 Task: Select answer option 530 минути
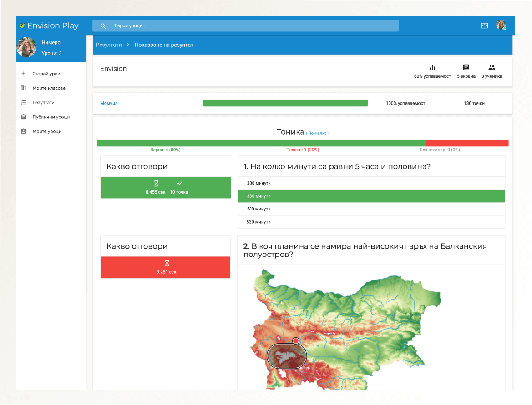(x=371, y=222)
